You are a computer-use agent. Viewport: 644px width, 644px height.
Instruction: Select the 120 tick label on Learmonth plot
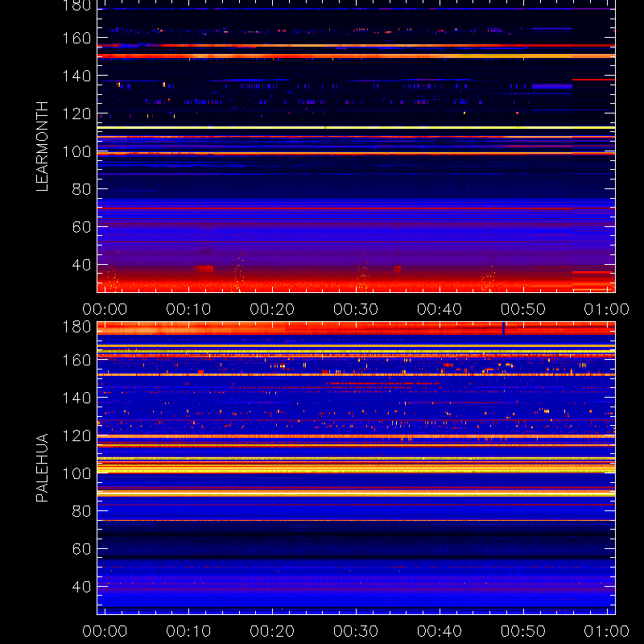[x=76, y=114]
